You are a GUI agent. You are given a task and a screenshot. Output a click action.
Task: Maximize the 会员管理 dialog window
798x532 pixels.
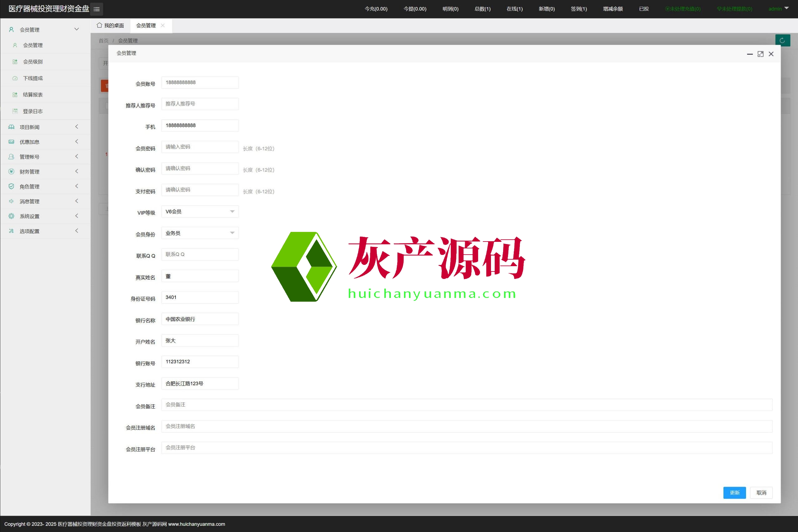tap(760, 54)
